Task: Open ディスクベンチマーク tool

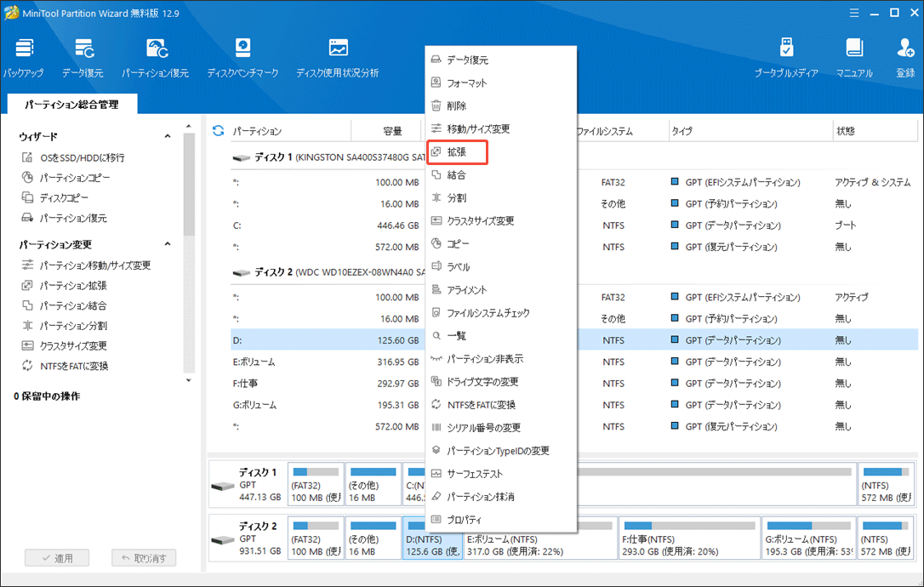Action: (x=242, y=58)
